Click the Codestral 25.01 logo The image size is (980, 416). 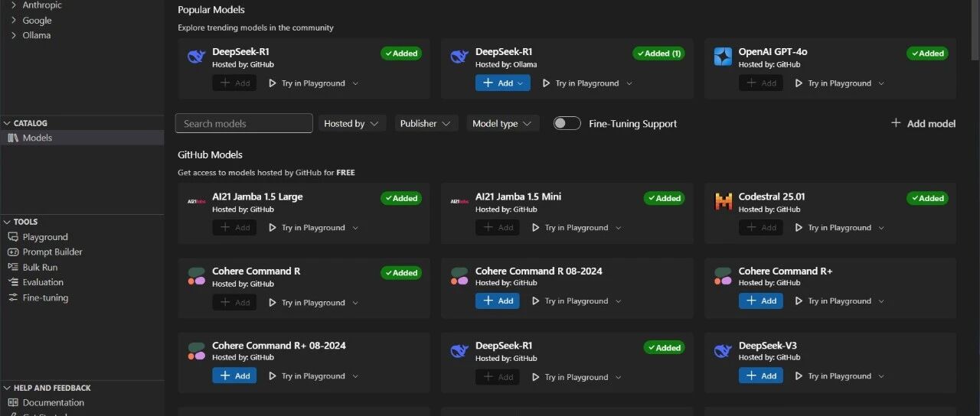point(723,202)
